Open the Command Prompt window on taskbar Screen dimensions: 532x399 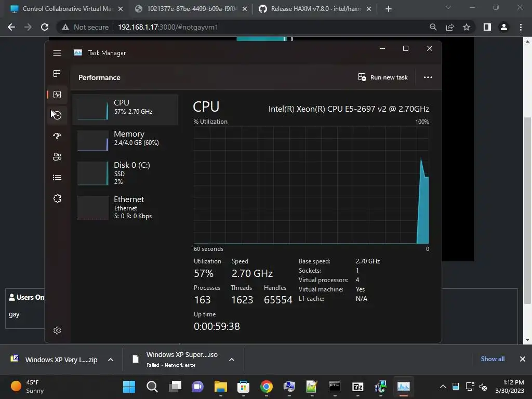click(x=335, y=387)
